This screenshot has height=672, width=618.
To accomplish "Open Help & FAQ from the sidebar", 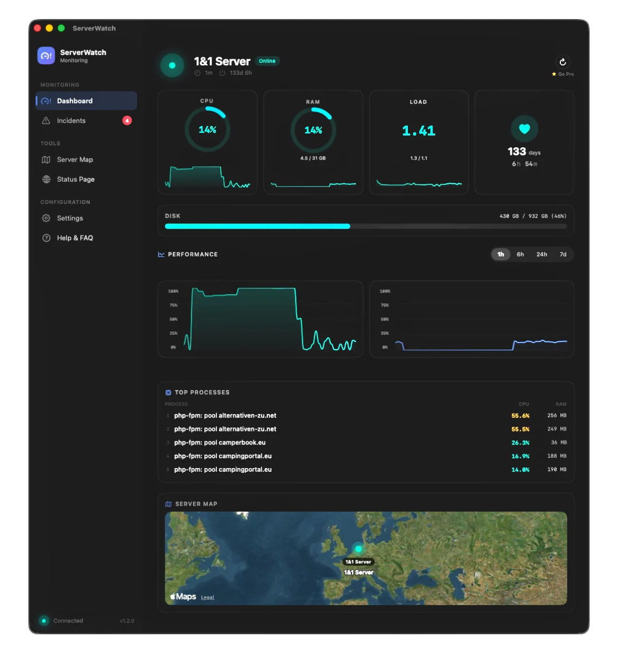I will 75,237.
